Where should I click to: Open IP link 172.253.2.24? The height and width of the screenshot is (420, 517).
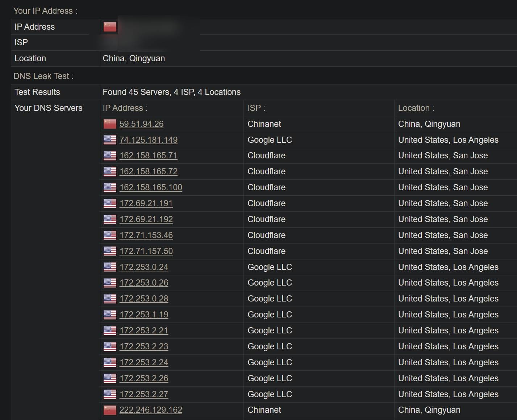click(144, 362)
